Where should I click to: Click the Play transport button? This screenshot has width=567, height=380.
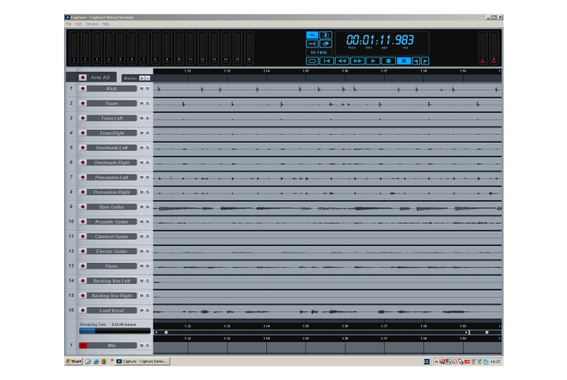click(373, 61)
